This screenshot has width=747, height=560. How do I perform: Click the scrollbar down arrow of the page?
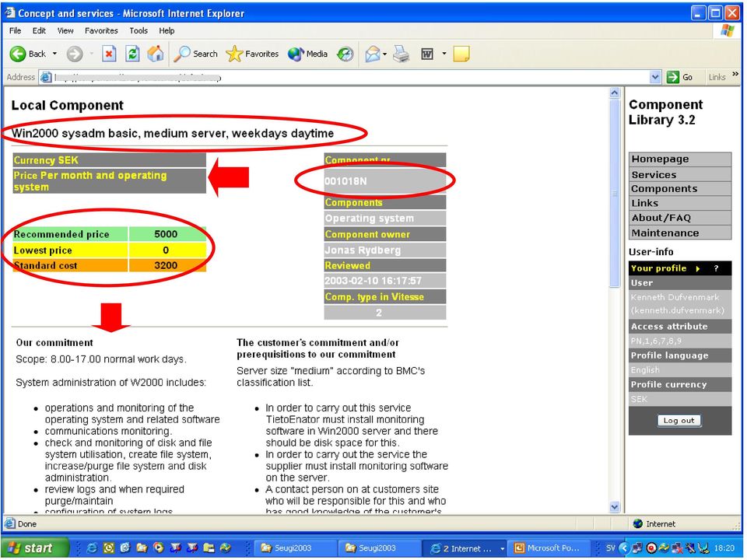pyautogui.click(x=615, y=507)
